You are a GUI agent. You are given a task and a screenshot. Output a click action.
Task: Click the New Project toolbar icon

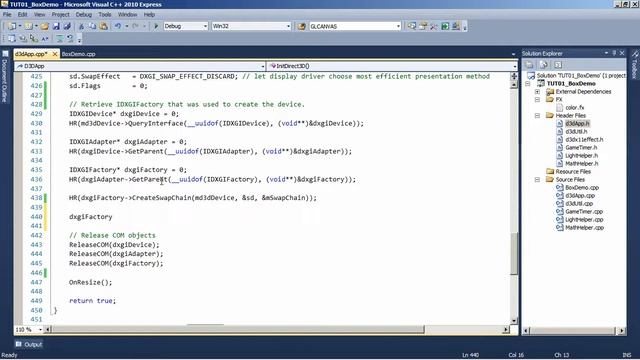pos(12,26)
